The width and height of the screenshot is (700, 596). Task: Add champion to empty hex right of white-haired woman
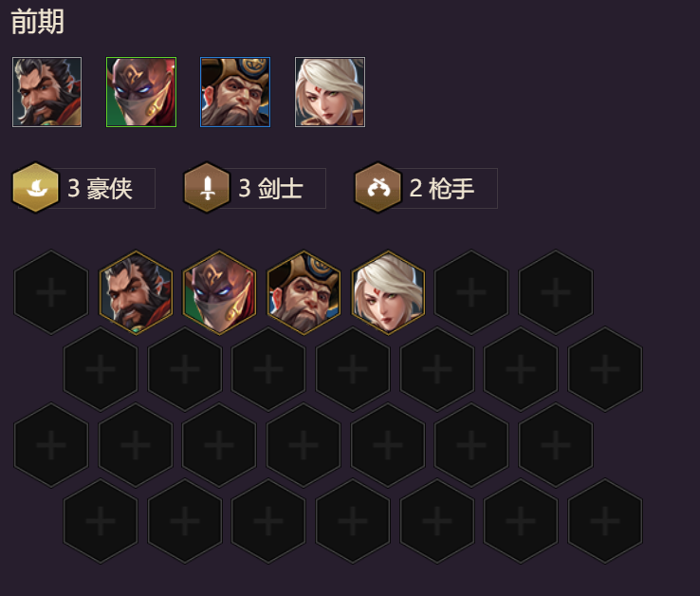[x=471, y=292]
